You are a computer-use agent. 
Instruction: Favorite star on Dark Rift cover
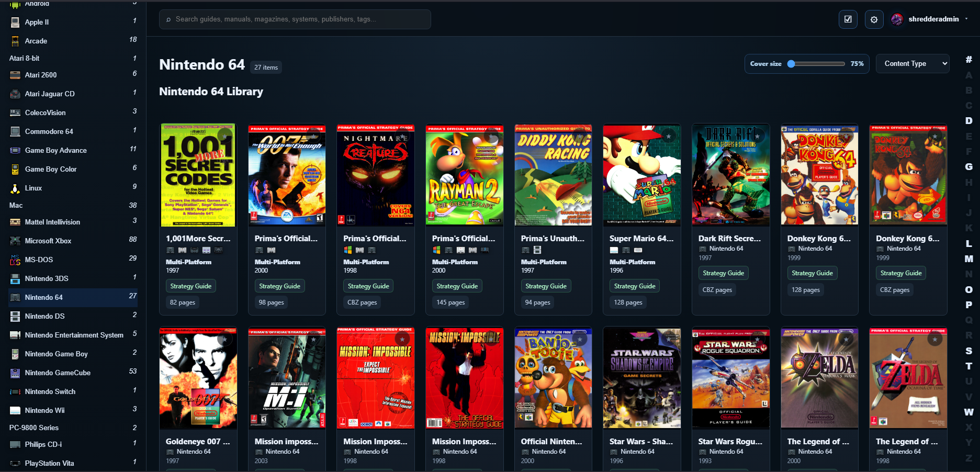tap(758, 136)
